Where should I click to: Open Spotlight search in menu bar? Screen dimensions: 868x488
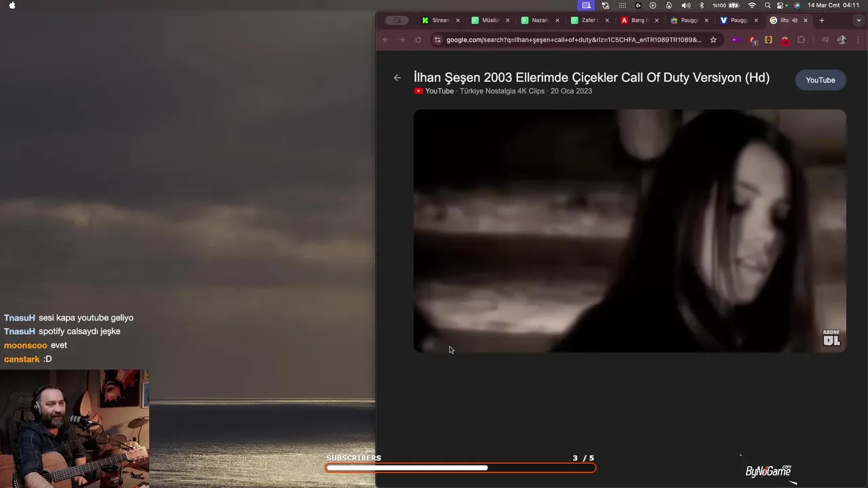tap(768, 5)
